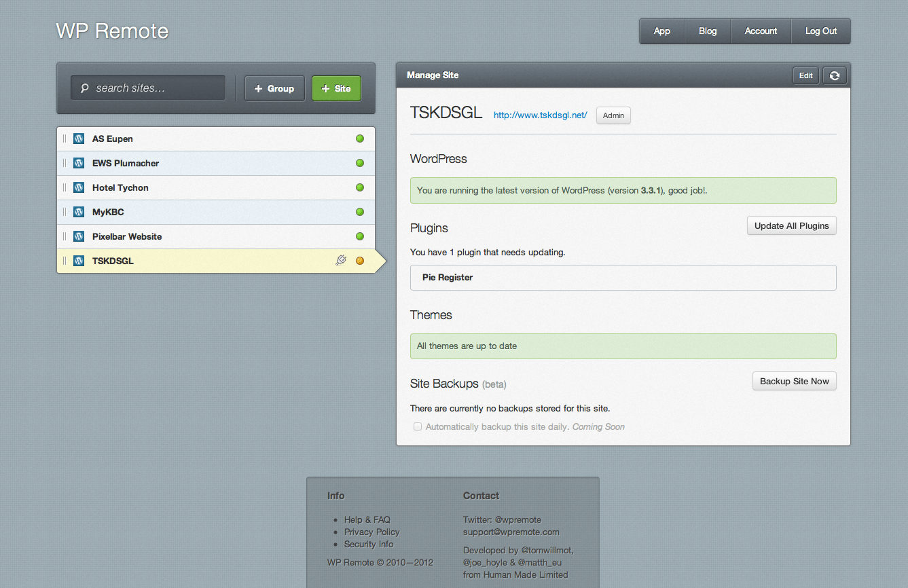
Task: Click the drag handle on EWS Plumacher row
Action: tap(65, 163)
